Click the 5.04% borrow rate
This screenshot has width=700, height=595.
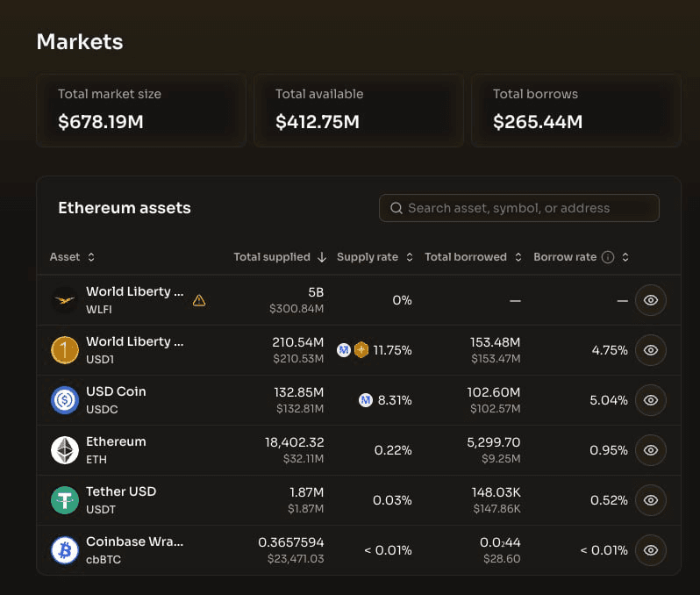tap(609, 400)
